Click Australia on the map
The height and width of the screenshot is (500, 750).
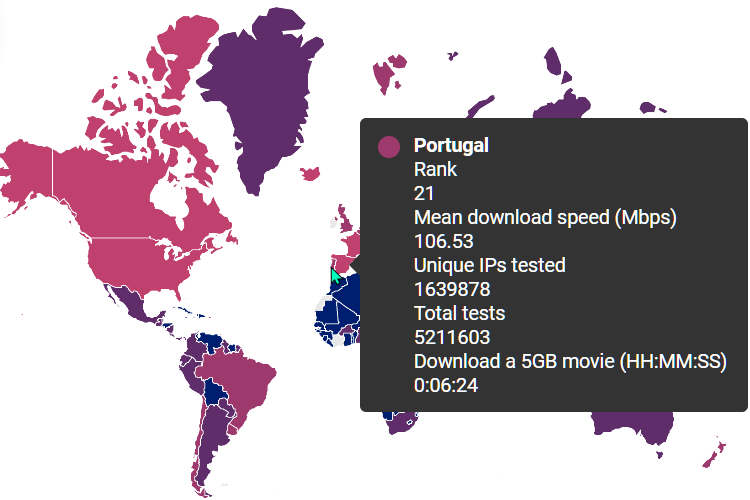tap(631, 426)
